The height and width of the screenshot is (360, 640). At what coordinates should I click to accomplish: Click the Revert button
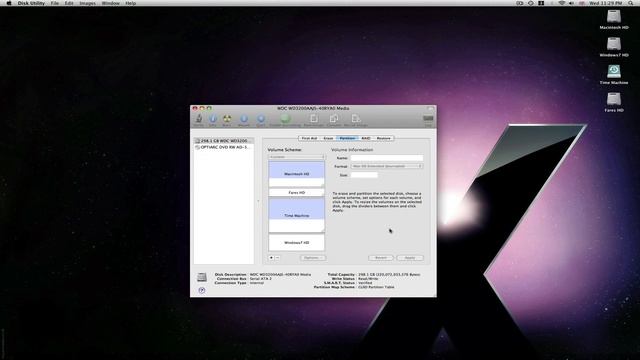pyautogui.click(x=381, y=258)
